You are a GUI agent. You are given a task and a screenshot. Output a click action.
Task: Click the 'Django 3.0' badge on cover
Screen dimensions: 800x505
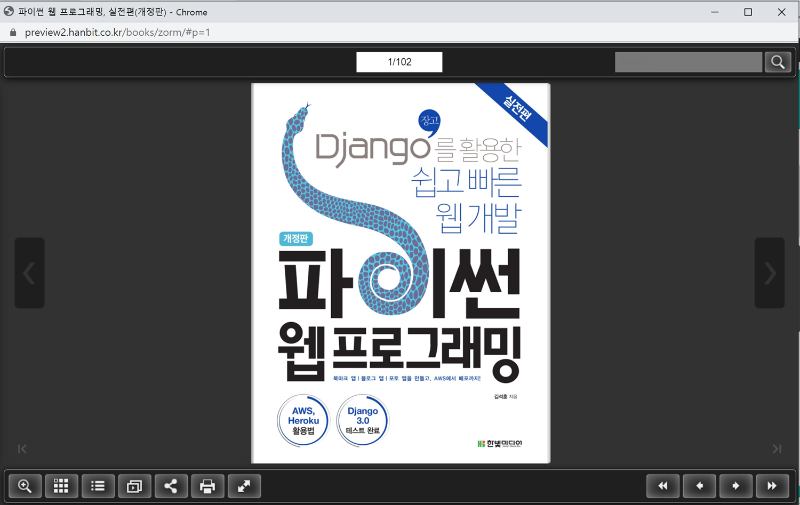(x=363, y=421)
